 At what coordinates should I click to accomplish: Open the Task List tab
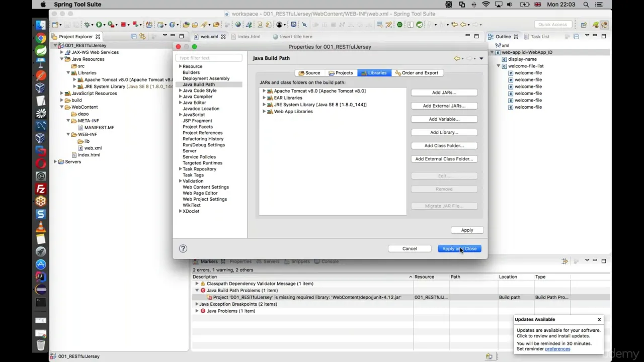click(x=536, y=37)
